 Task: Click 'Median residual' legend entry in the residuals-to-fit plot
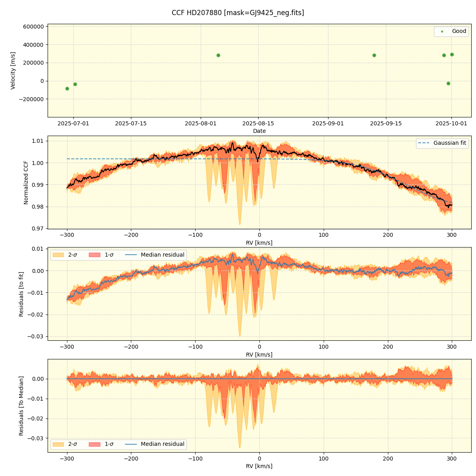point(155,255)
